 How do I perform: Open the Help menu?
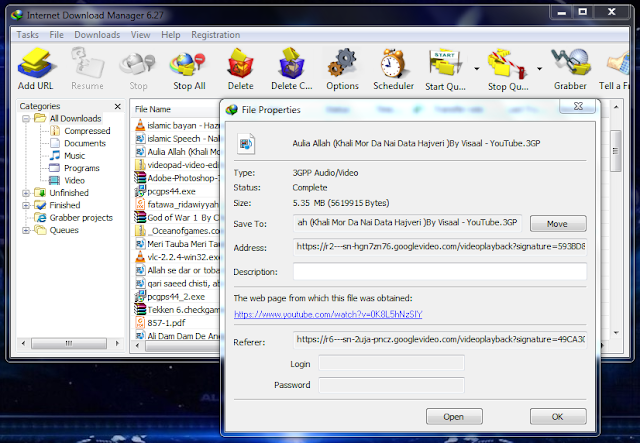pos(171,35)
